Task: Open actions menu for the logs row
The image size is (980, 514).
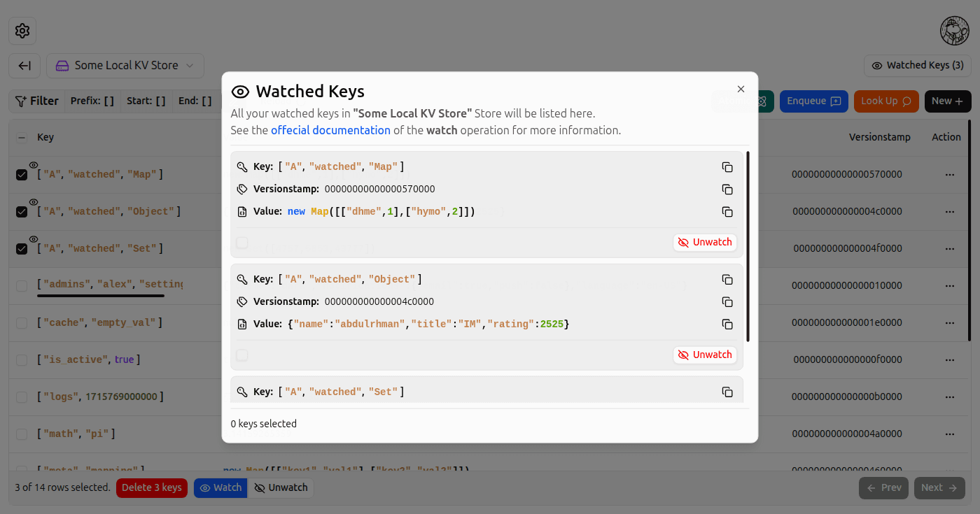Action: tap(950, 397)
